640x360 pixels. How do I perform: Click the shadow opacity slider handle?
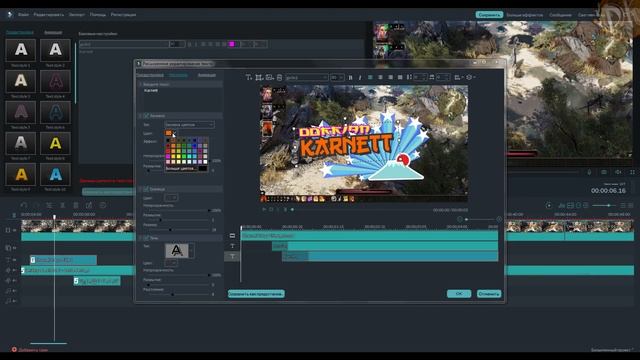coord(209,275)
